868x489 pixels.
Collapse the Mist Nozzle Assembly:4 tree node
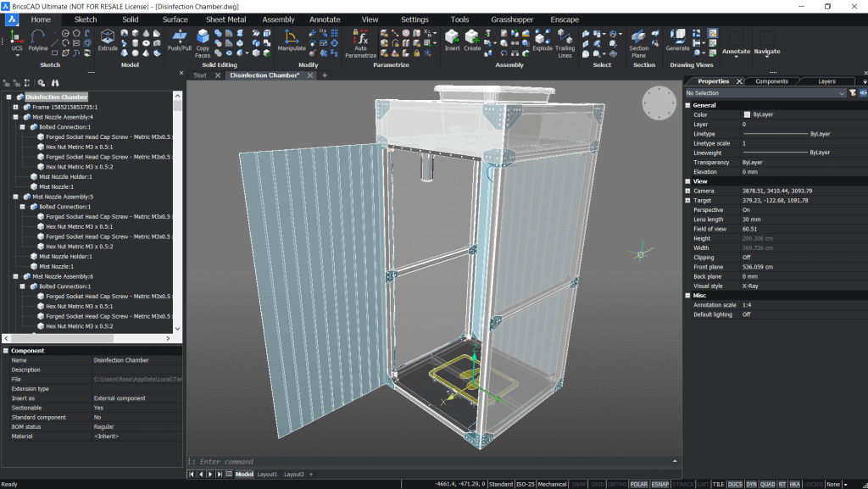point(15,116)
